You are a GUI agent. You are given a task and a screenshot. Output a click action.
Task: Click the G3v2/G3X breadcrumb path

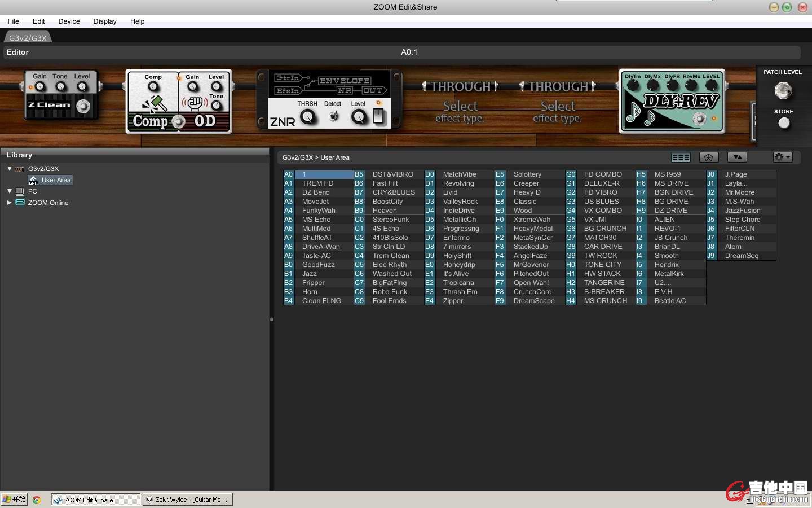click(x=298, y=157)
